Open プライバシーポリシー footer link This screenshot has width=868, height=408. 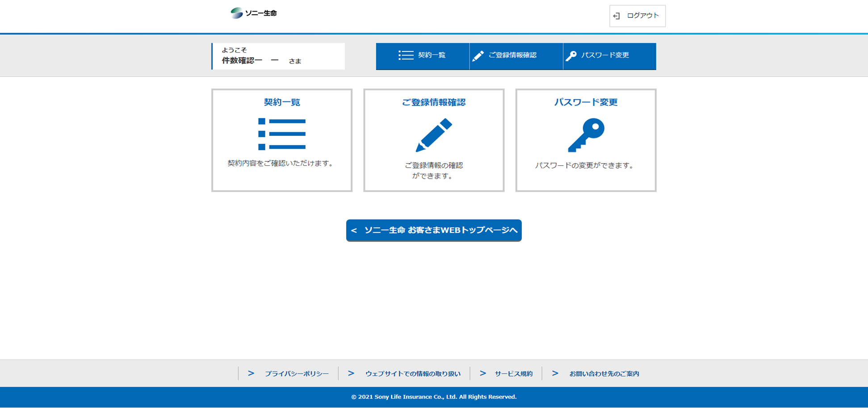tap(297, 374)
